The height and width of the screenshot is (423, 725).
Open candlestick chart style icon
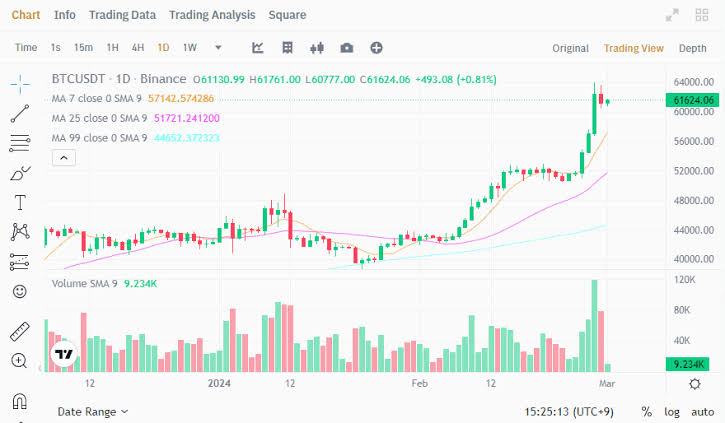[318, 48]
